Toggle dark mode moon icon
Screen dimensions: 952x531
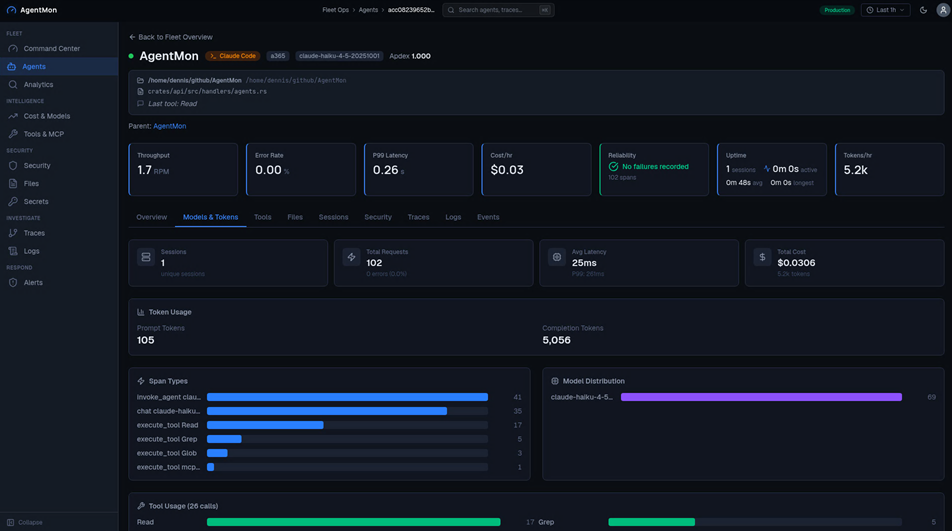point(923,10)
